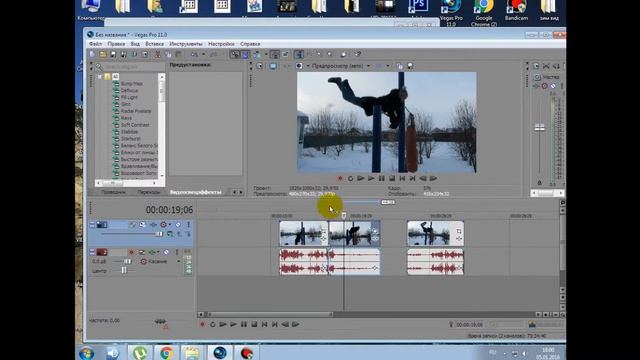Click Play in the timeline transport bar

click(x=233, y=324)
